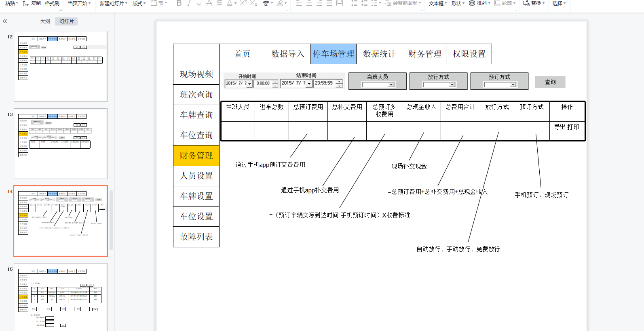The image size is (644, 331).
Task: Select slide 15 thumbnail
Action: (61, 297)
